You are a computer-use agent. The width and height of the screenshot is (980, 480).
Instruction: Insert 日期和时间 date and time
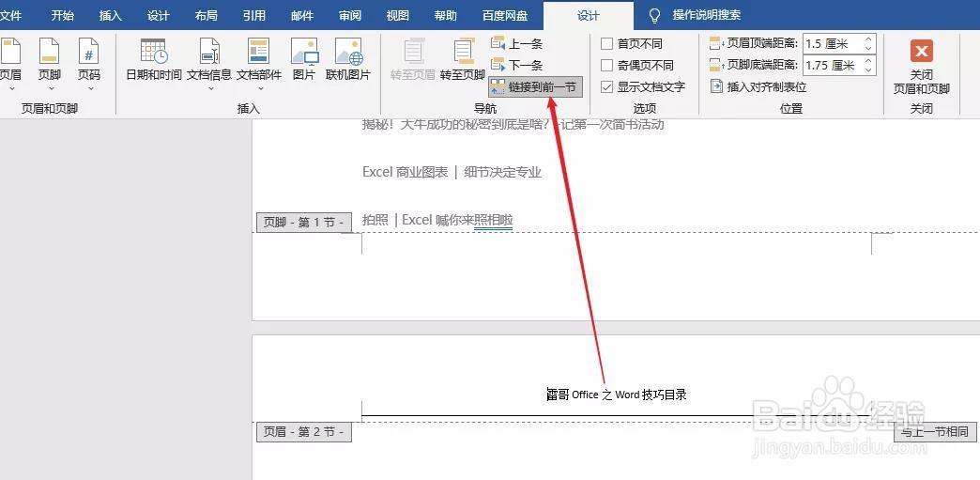click(154, 60)
